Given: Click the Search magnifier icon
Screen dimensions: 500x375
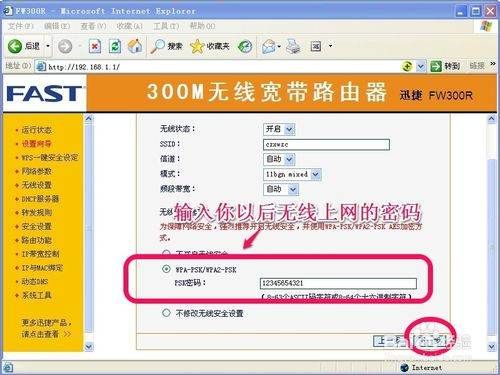Looking at the screenshot, I should (158, 46).
